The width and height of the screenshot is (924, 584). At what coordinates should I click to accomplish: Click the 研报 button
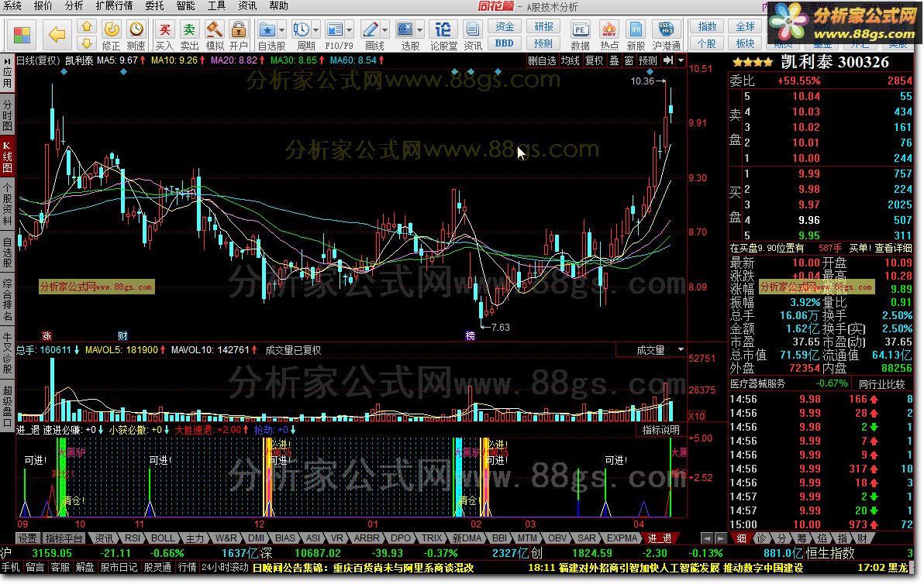pyautogui.click(x=543, y=26)
